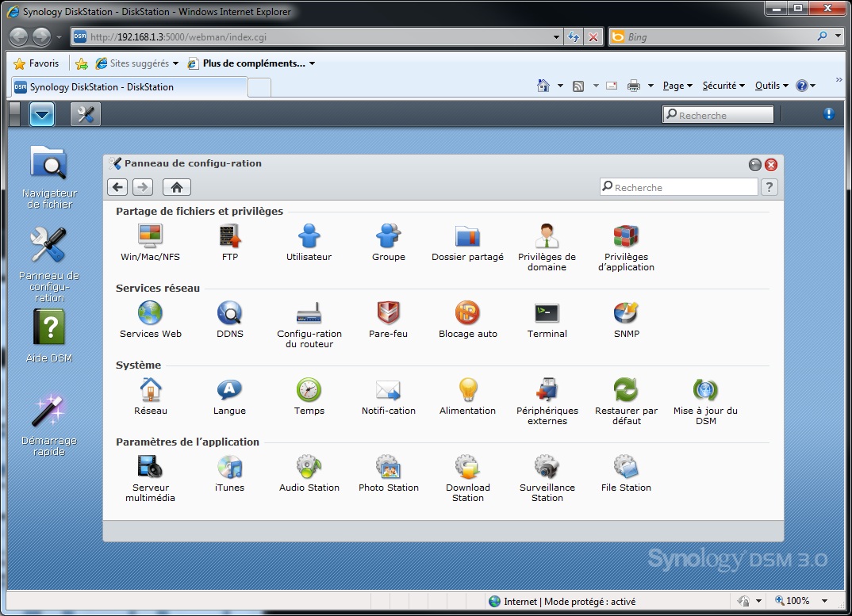Open SNMP settings
The width and height of the screenshot is (852, 616).
tap(626, 319)
